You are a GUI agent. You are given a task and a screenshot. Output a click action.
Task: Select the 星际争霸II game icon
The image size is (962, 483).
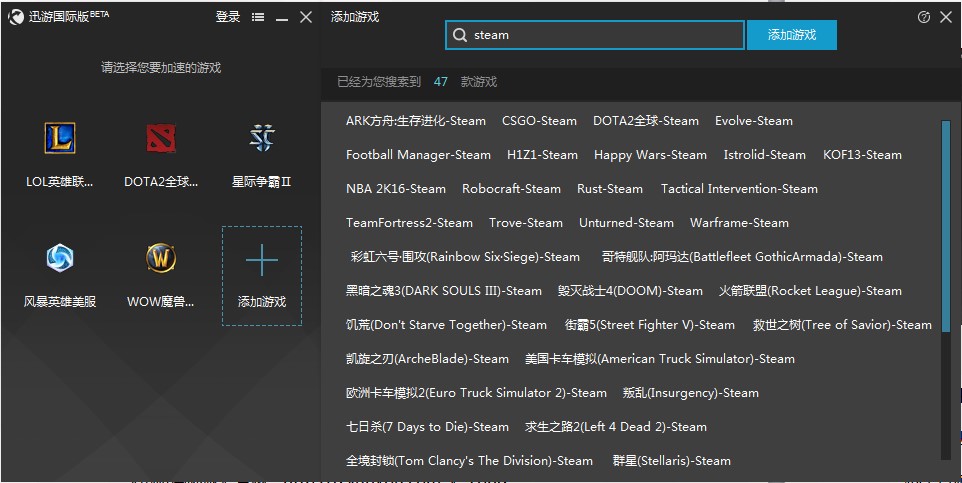pyautogui.click(x=262, y=138)
